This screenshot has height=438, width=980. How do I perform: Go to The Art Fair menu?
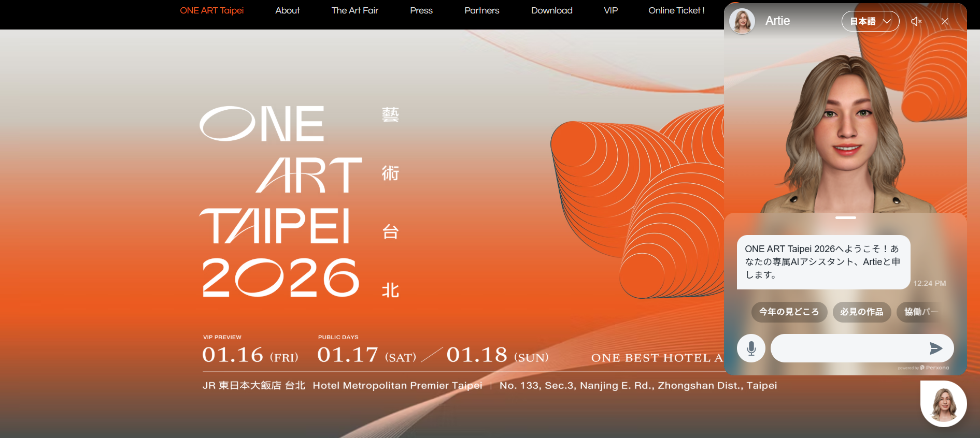point(355,10)
